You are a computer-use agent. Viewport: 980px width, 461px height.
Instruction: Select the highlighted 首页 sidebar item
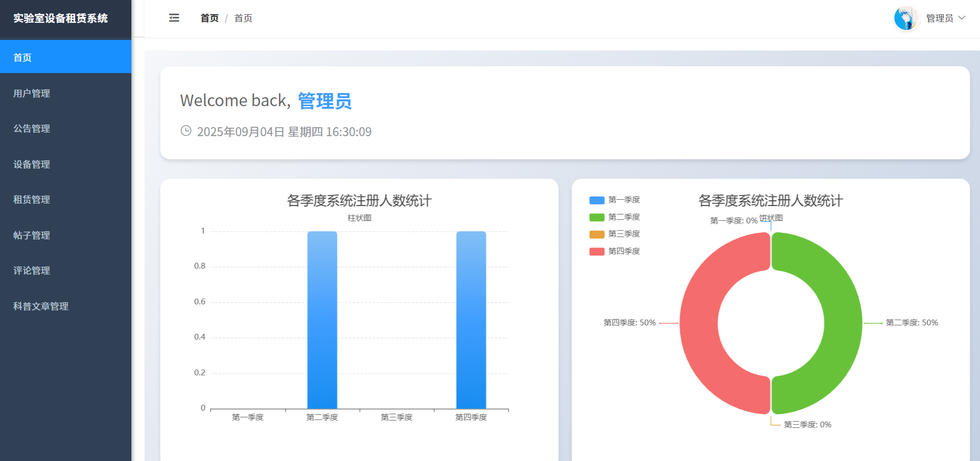point(23,57)
